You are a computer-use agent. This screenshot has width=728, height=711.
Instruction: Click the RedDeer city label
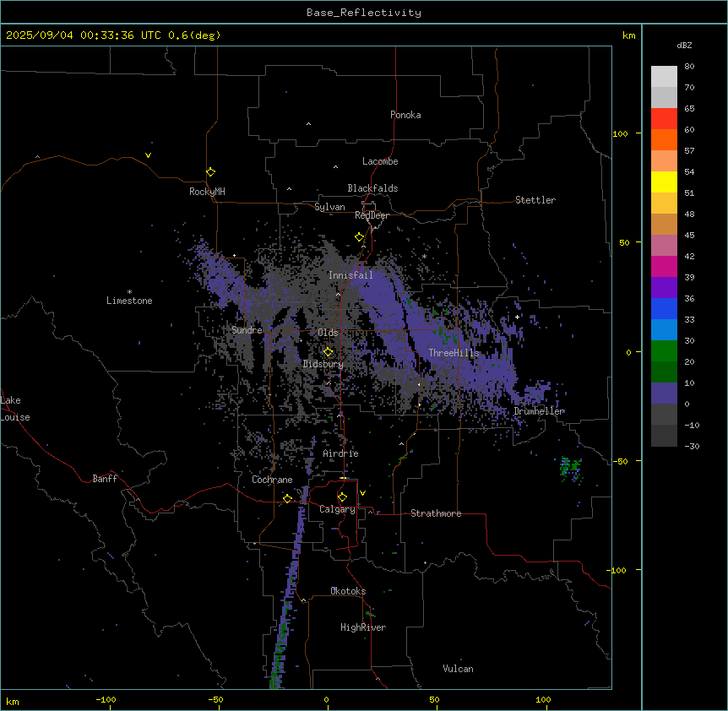pyautogui.click(x=372, y=215)
